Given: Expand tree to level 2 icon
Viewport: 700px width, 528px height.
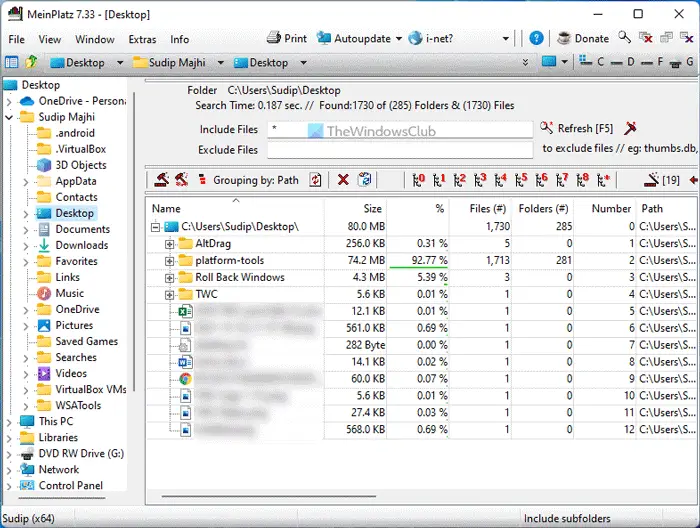Looking at the screenshot, I should (x=459, y=180).
